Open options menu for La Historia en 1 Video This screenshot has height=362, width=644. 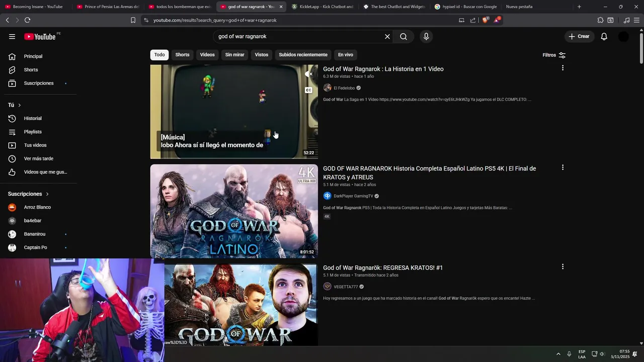click(x=562, y=68)
